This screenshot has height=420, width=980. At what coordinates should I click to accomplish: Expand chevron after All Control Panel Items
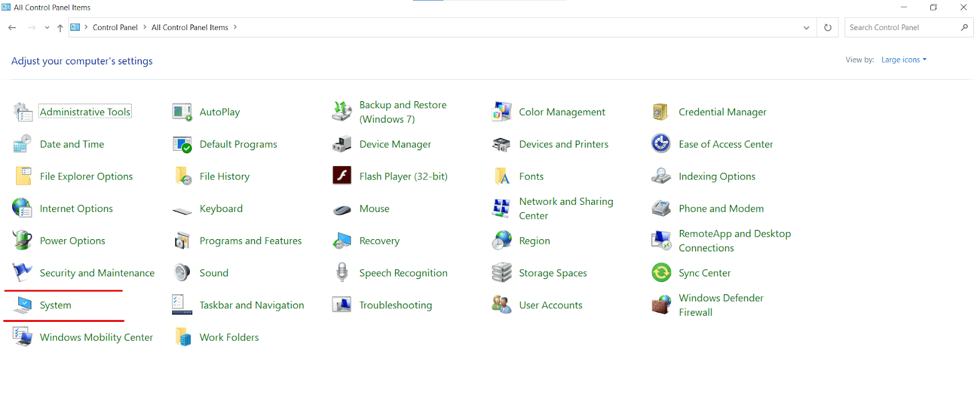pyautogui.click(x=235, y=28)
